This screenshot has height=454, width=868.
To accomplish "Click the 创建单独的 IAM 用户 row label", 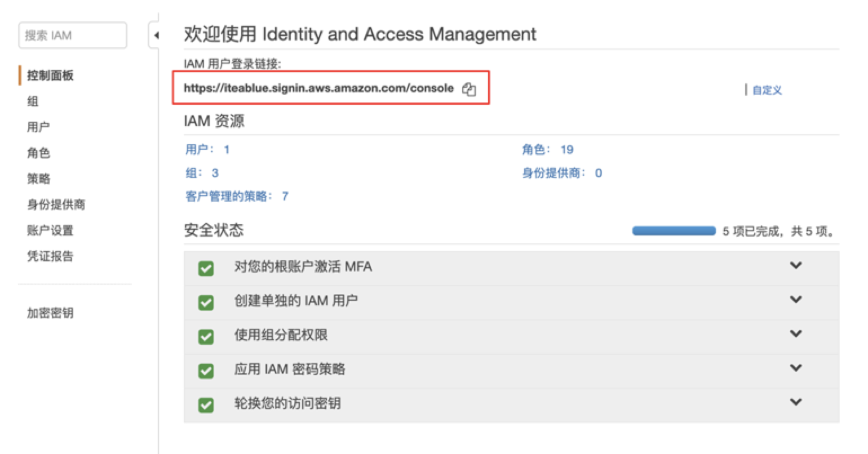I will [296, 301].
